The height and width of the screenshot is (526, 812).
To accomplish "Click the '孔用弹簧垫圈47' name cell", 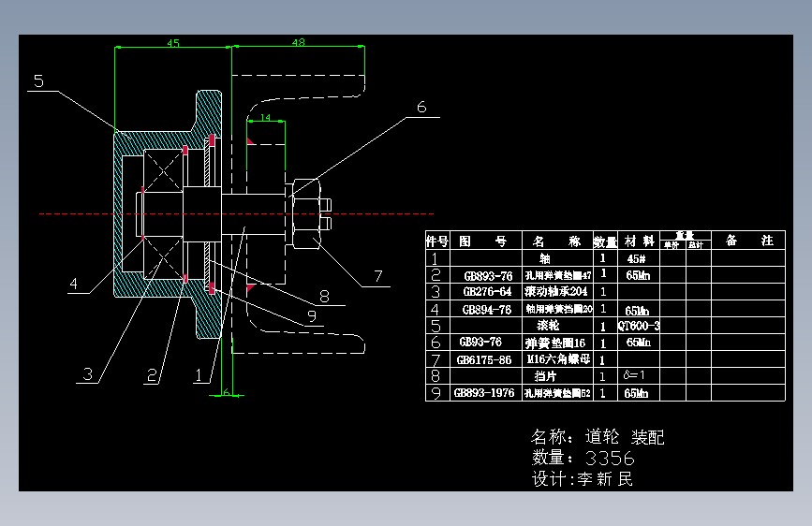I will pos(558,275).
